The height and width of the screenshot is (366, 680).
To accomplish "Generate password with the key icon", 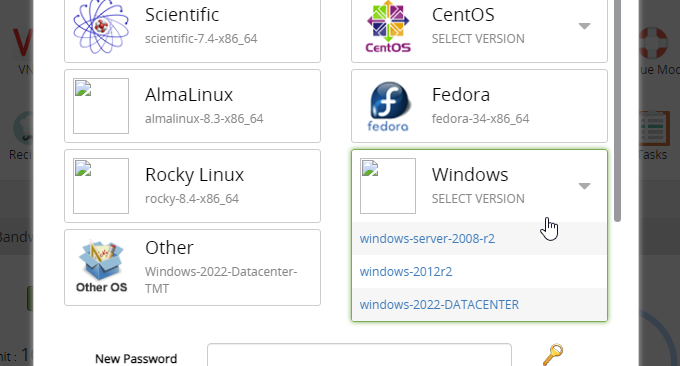I will coord(553,354).
